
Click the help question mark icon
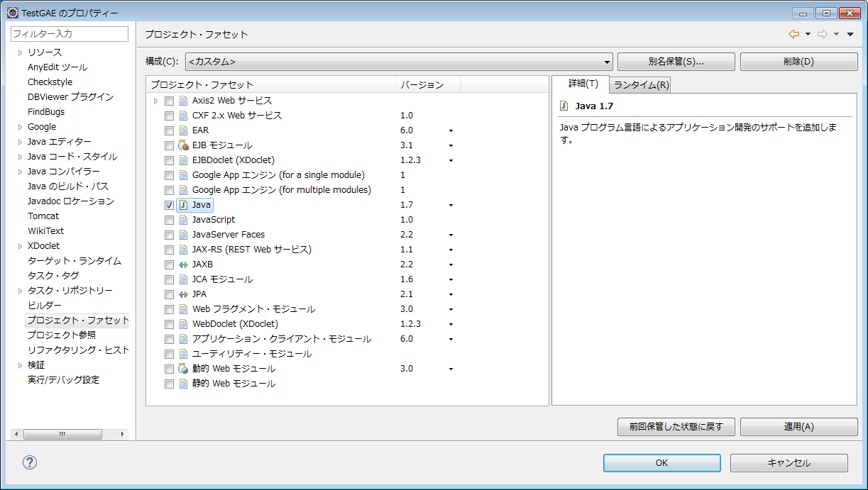(29, 463)
